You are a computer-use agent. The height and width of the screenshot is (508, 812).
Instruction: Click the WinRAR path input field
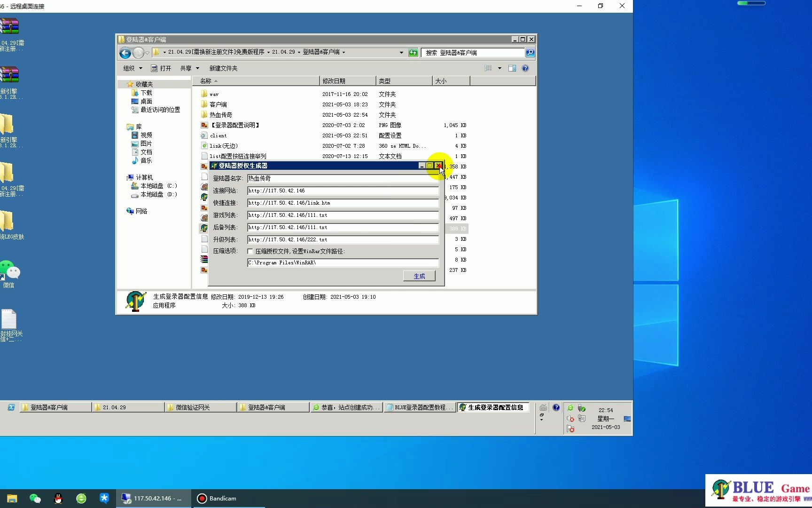click(343, 262)
